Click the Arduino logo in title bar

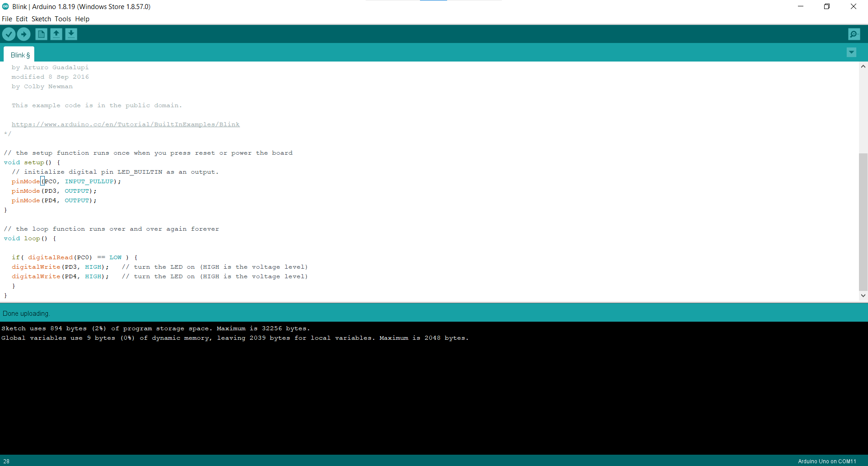5,6
